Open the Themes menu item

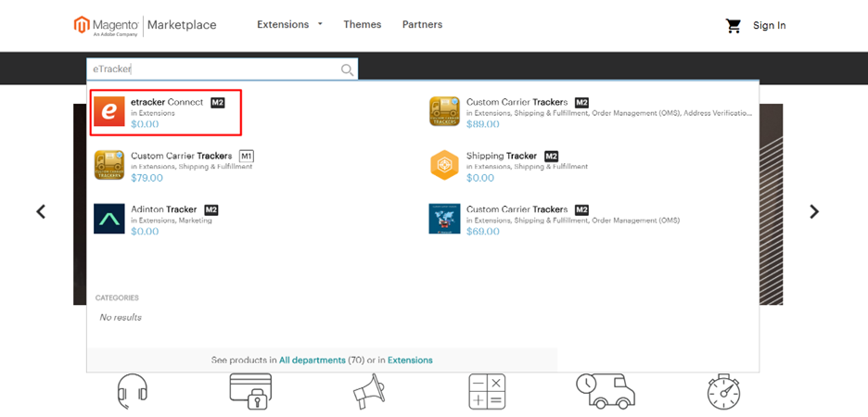coord(362,24)
